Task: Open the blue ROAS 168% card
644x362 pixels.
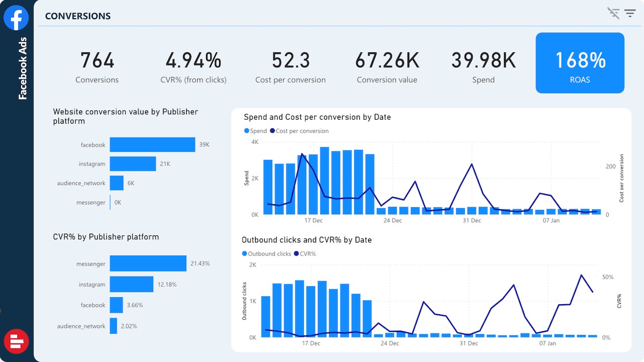Action: click(580, 63)
